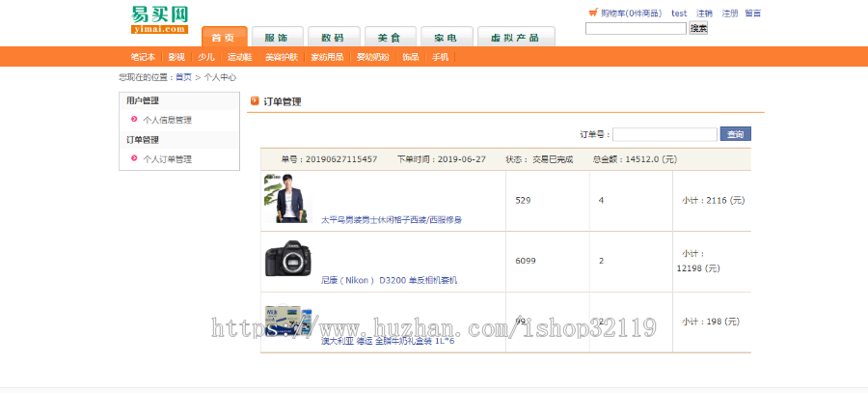Go to the 少儿 category

pyautogui.click(x=206, y=57)
